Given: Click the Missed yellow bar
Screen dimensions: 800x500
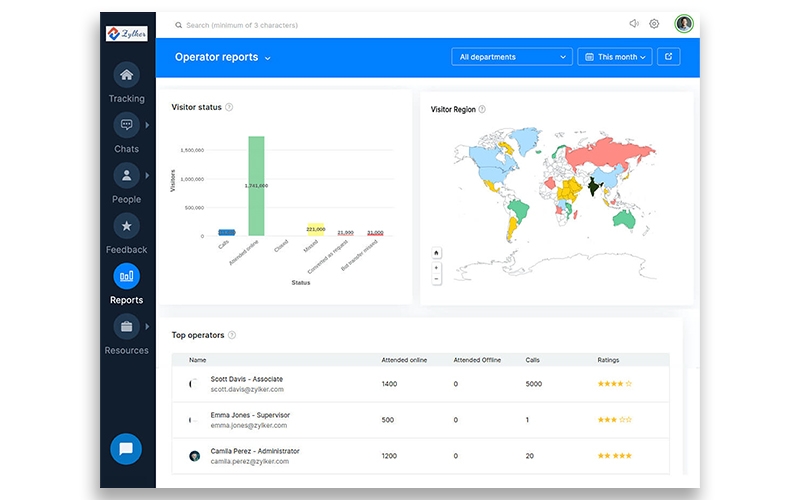Looking at the screenshot, I should (315, 230).
